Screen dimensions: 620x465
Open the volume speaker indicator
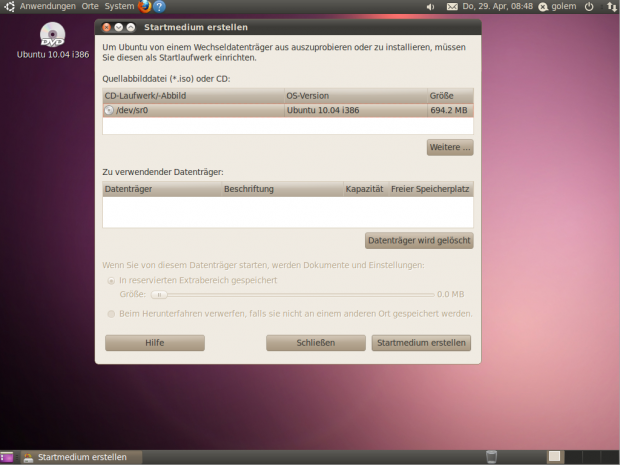coord(430,6)
